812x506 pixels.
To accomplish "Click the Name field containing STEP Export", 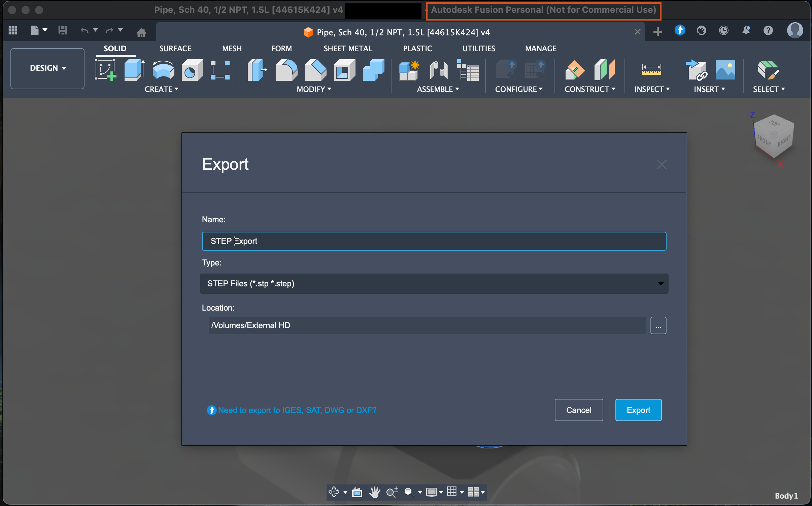I will (434, 241).
